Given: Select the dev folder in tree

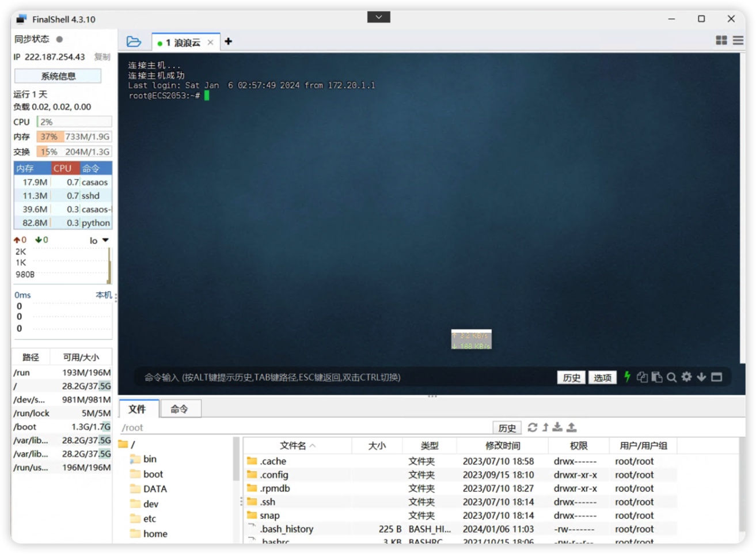Looking at the screenshot, I should [145, 503].
